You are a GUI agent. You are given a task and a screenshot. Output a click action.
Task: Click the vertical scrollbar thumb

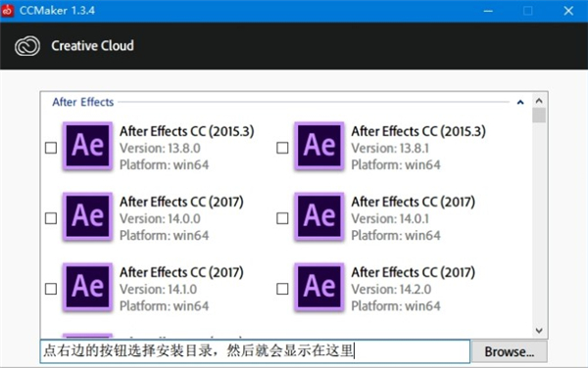point(539,115)
